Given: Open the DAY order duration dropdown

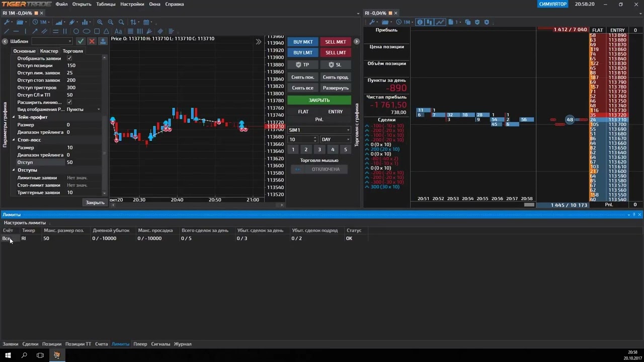Looking at the screenshot, I should pyautogui.click(x=335, y=139).
